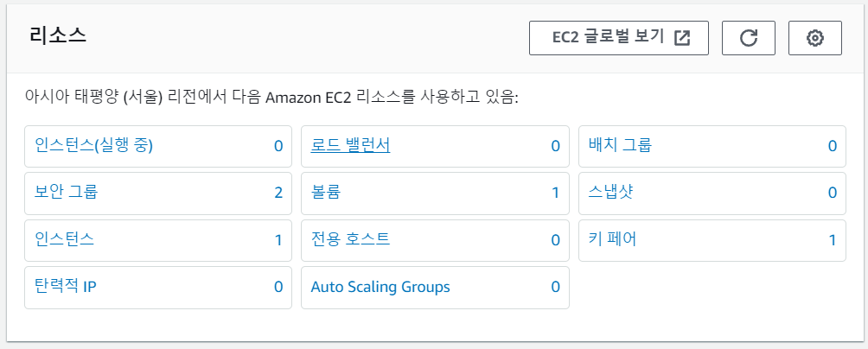Click the 인스턴스(실행 중) link
The height and width of the screenshot is (349, 868).
click(94, 145)
